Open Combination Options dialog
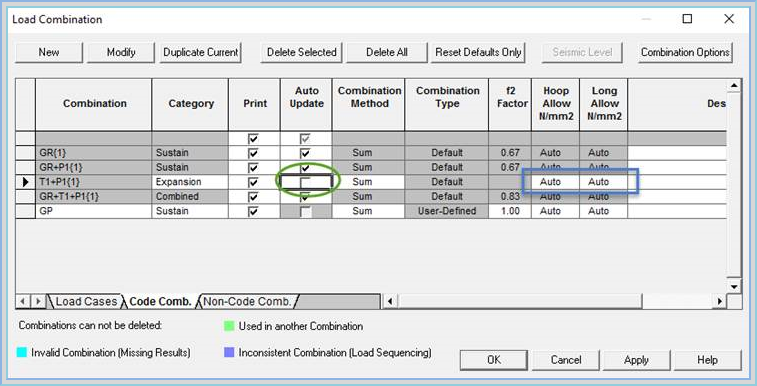This screenshot has width=757, height=386. (x=685, y=52)
